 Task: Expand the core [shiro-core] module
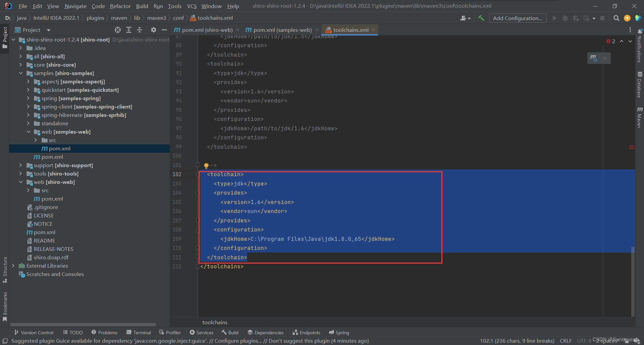21,65
